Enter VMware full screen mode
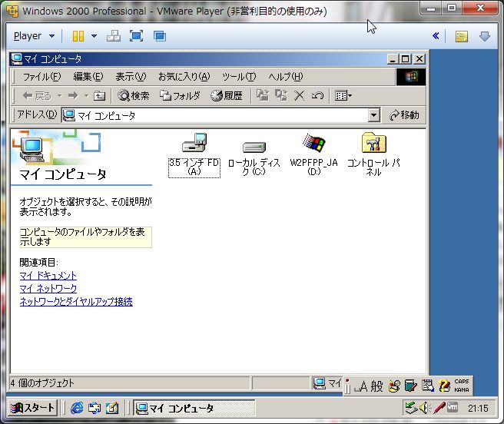The height and width of the screenshot is (424, 504). 136,36
